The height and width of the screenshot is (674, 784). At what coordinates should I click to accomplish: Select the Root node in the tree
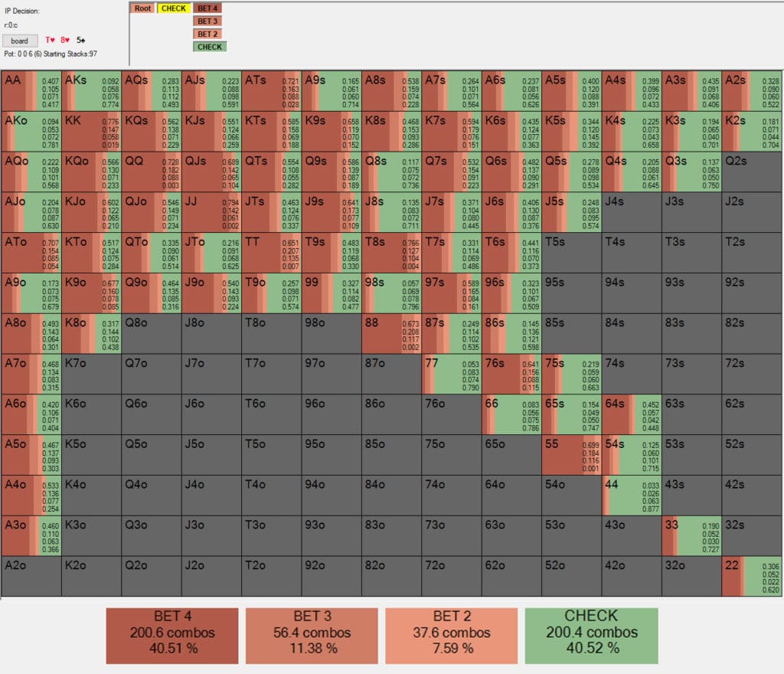point(142,8)
